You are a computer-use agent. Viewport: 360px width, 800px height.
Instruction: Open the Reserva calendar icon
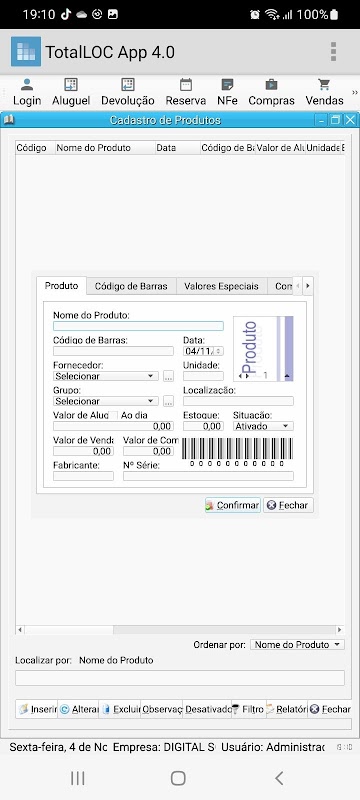point(186,85)
